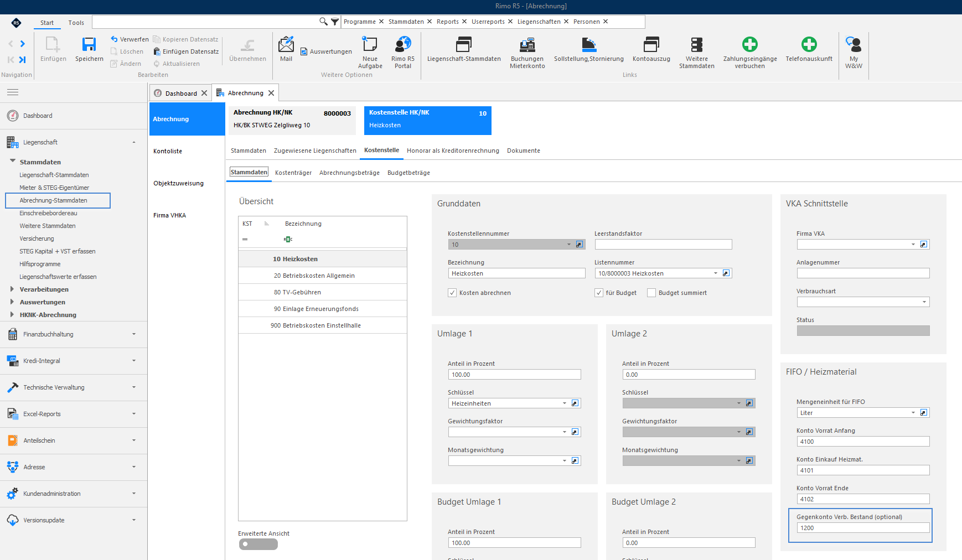
Task: Click the Leerstandsfaktor input field
Action: pyautogui.click(x=663, y=244)
